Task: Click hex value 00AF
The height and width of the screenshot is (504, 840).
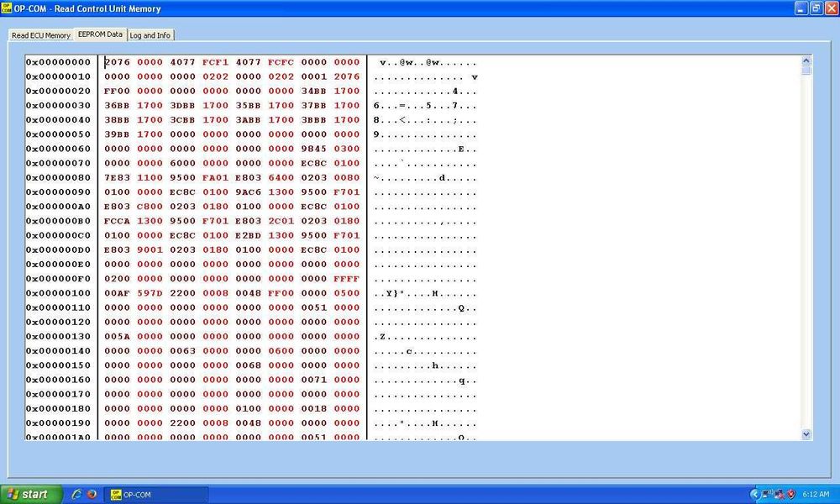Action: point(117,293)
